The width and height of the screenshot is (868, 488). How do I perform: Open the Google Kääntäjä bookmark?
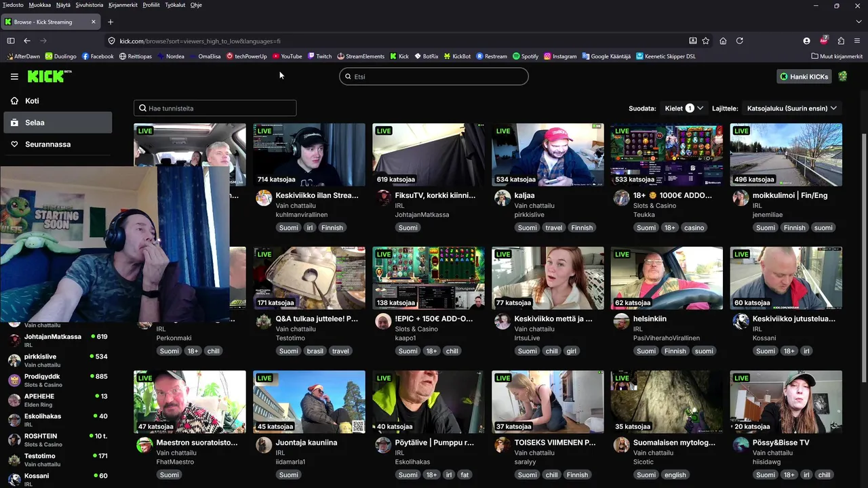pyautogui.click(x=606, y=56)
